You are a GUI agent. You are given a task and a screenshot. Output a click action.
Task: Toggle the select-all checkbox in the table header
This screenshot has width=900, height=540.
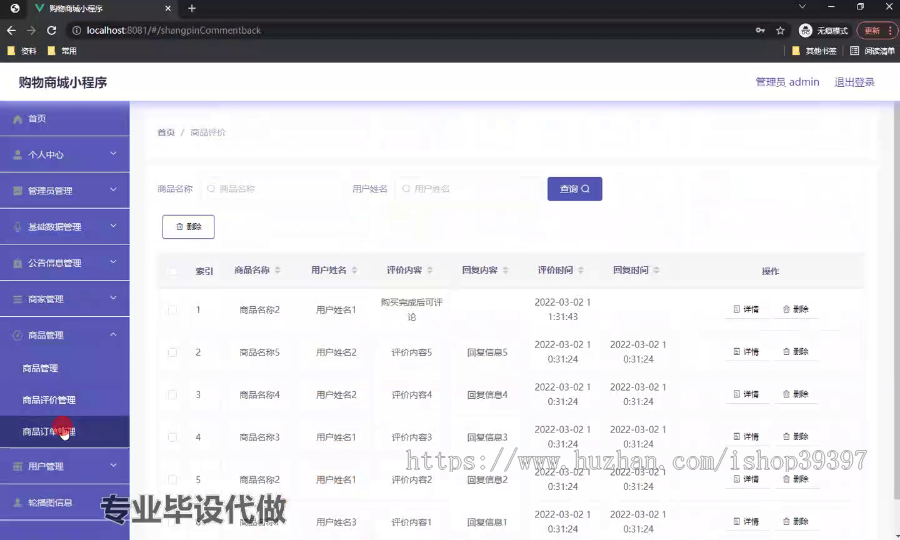point(173,271)
